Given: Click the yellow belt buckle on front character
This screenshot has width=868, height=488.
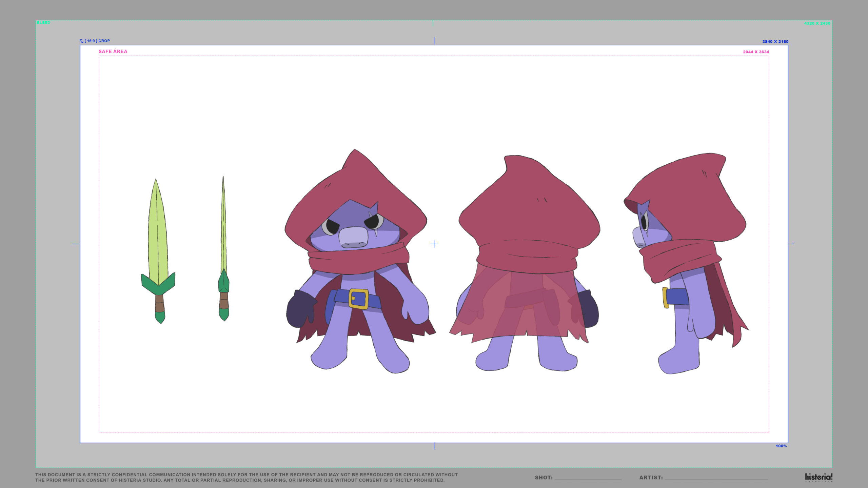Looking at the screenshot, I should [359, 299].
